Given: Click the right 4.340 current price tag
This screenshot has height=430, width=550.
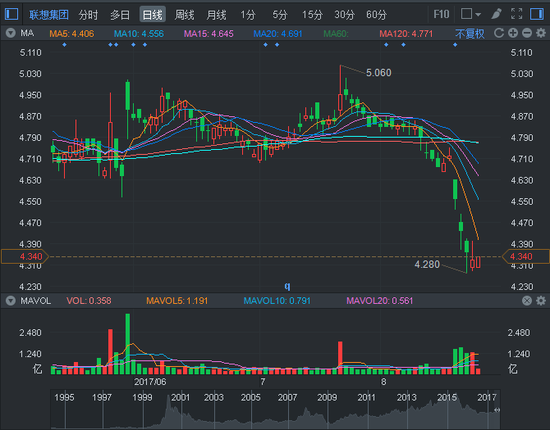Looking at the screenshot, I should [526, 256].
